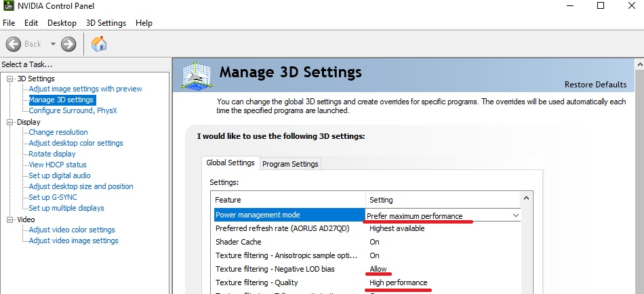Open Adjust image settings with preview

click(x=85, y=89)
